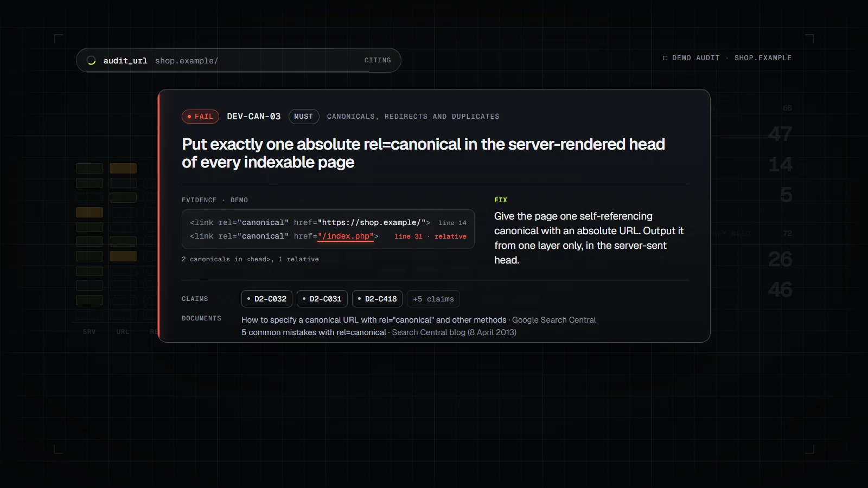868x488 pixels.
Task: Expand the +5 claims chip
Action: click(x=433, y=299)
